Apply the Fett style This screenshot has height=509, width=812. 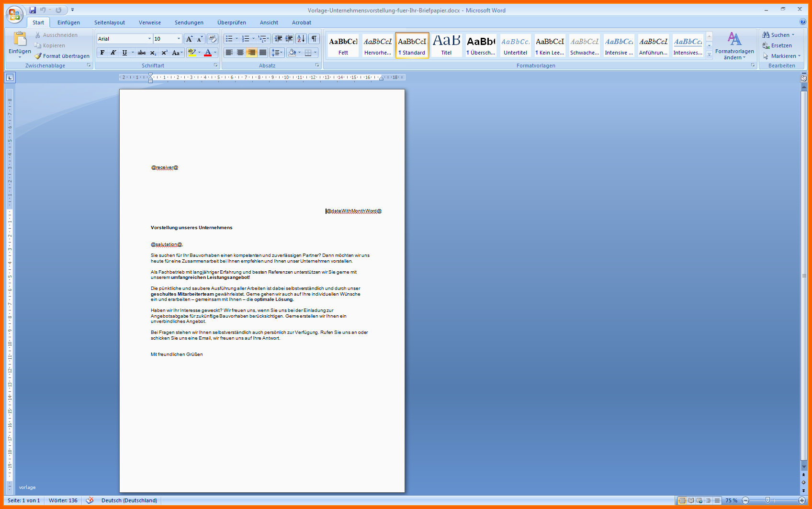[x=343, y=45]
